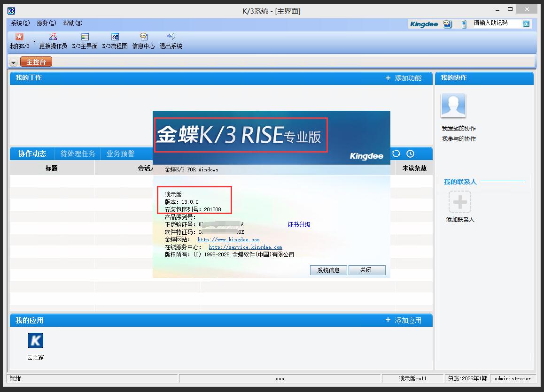Screen dimensions: 544x392
Task: Switch to the 业务预警 tab
Action: pyautogui.click(x=120, y=154)
